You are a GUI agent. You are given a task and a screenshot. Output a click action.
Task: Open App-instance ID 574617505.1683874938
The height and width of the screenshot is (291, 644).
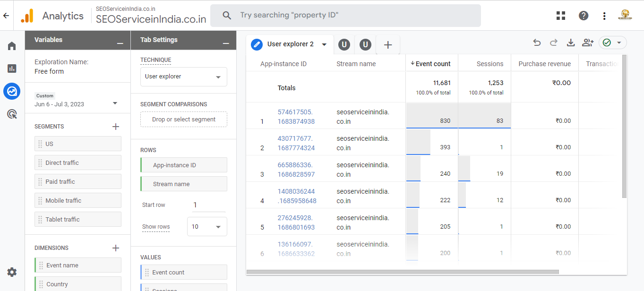[296, 117]
